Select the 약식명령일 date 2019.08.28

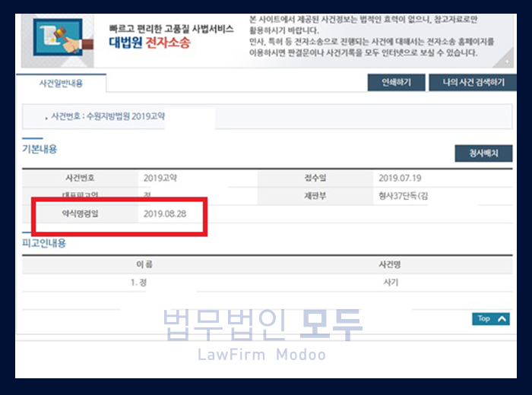164,213
